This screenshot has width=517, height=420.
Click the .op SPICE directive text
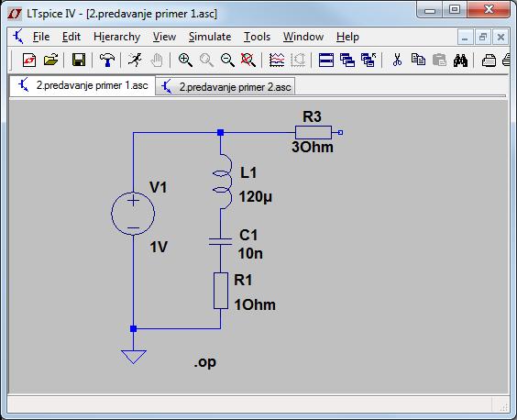[x=204, y=362]
